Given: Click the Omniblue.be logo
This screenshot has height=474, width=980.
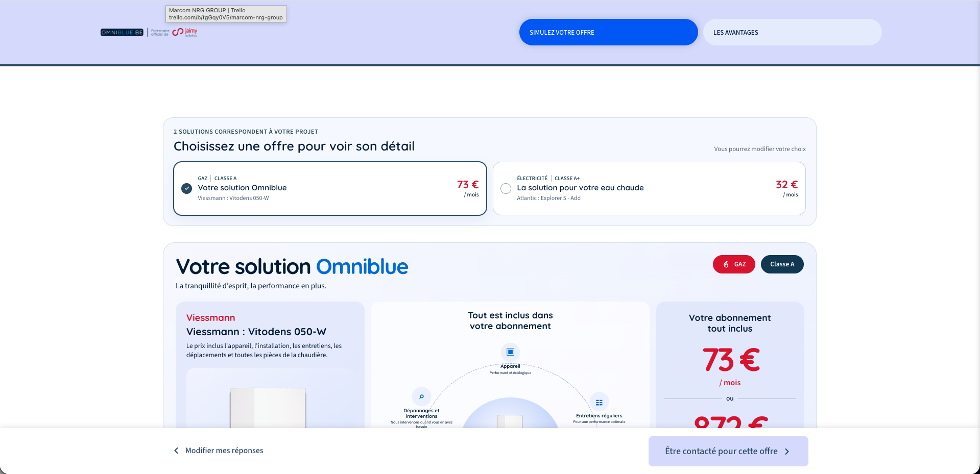Looking at the screenshot, I should 122,33.
